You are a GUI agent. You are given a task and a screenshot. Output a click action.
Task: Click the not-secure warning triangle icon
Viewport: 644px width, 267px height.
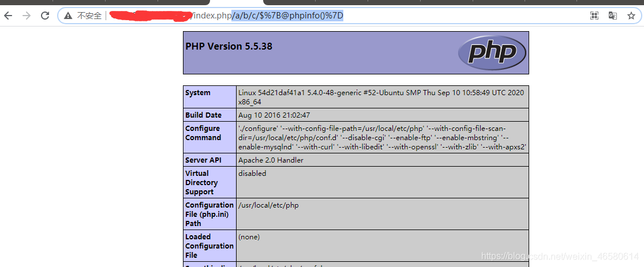(68, 16)
